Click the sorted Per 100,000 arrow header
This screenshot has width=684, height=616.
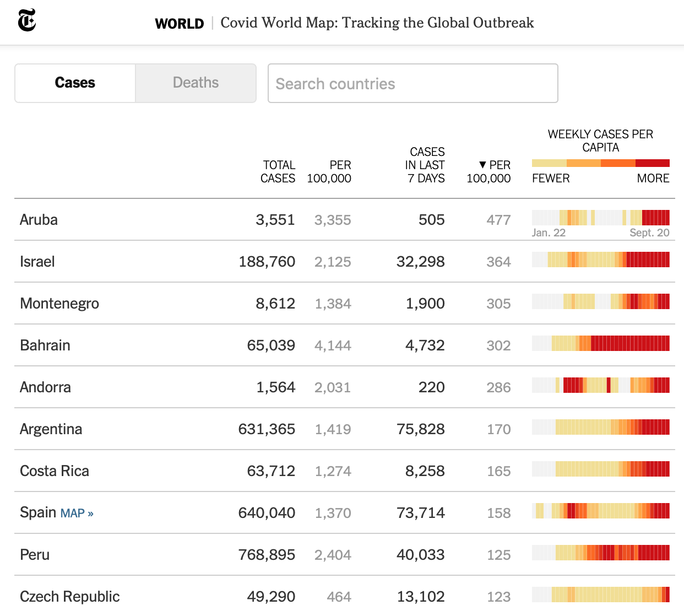489,172
